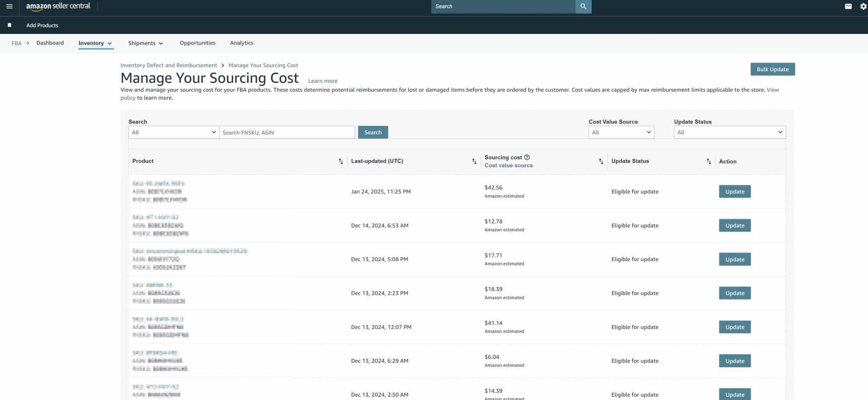
Task: Click the Amazon Seller Central logo
Action: 58,6
